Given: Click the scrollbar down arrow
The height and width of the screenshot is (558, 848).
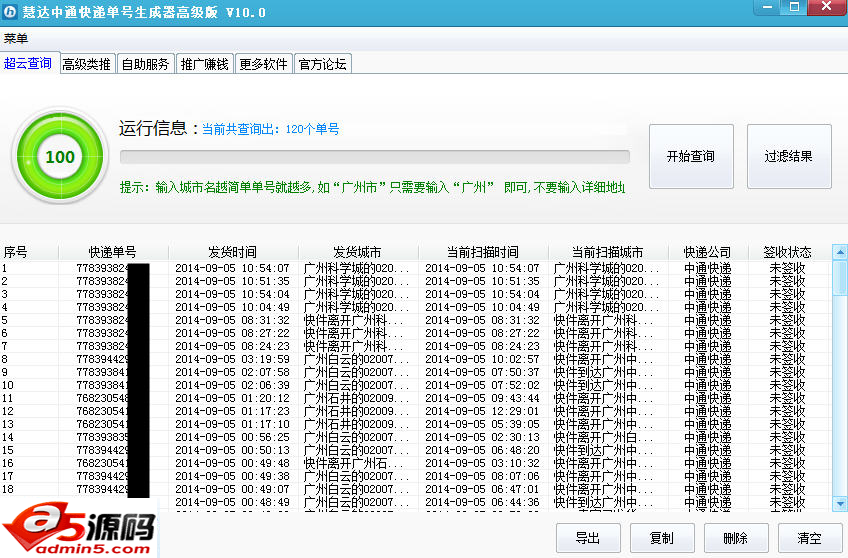Looking at the screenshot, I should 840,503.
